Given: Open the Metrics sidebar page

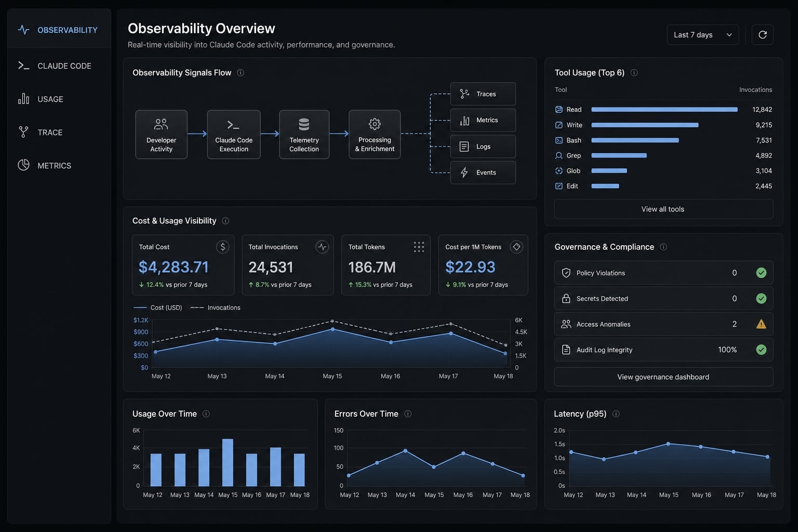Looking at the screenshot, I should click(59, 166).
